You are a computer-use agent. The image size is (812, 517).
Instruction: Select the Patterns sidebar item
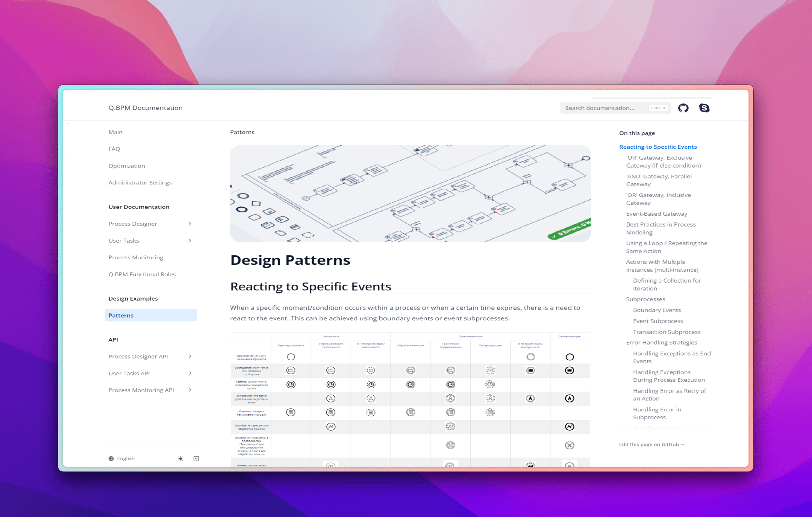151,316
